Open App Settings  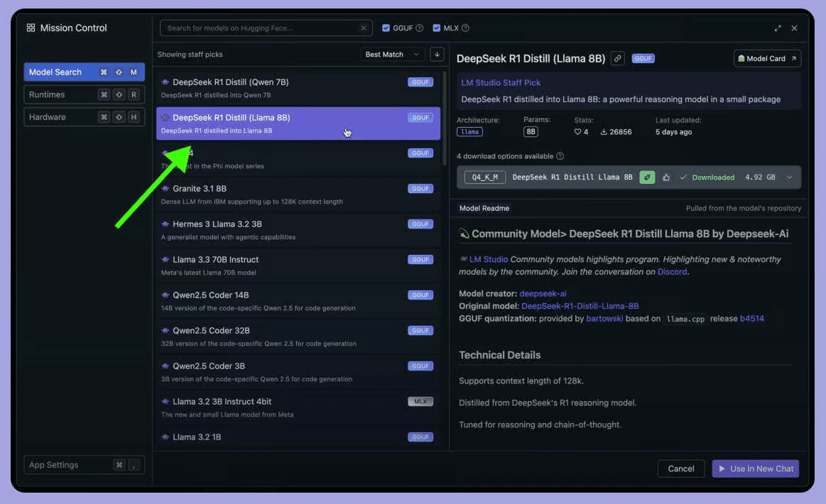(84, 465)
